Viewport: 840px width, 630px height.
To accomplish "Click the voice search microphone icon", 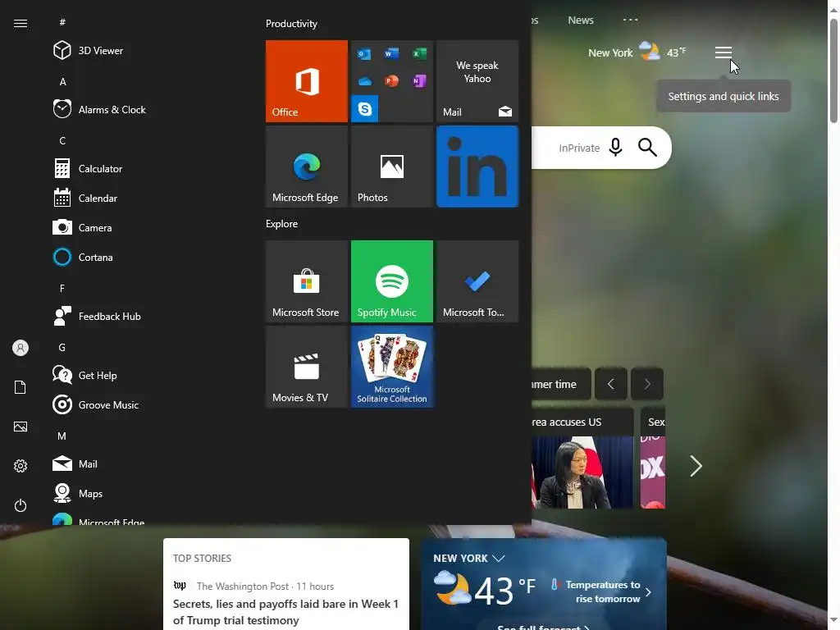I will [615, 148].
